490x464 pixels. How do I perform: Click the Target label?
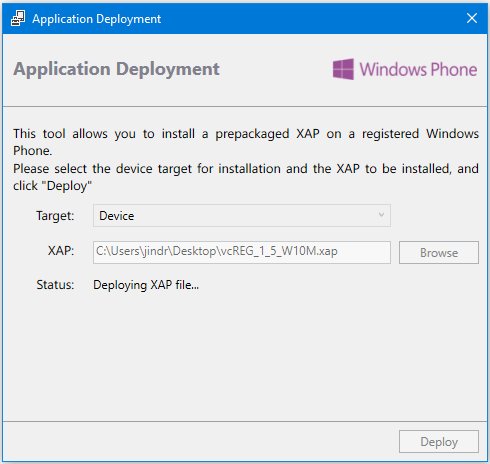pyautogui.click(x=55, y=216)
